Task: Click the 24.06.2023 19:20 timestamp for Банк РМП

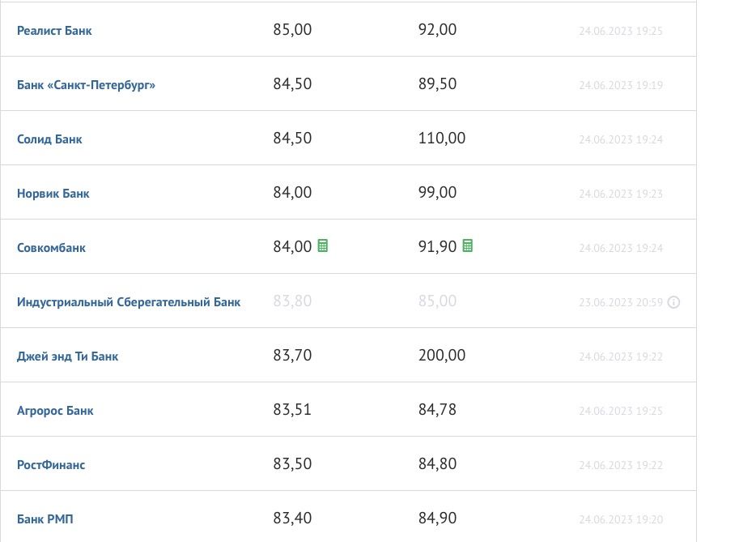Action: click(x=621, y=519)
